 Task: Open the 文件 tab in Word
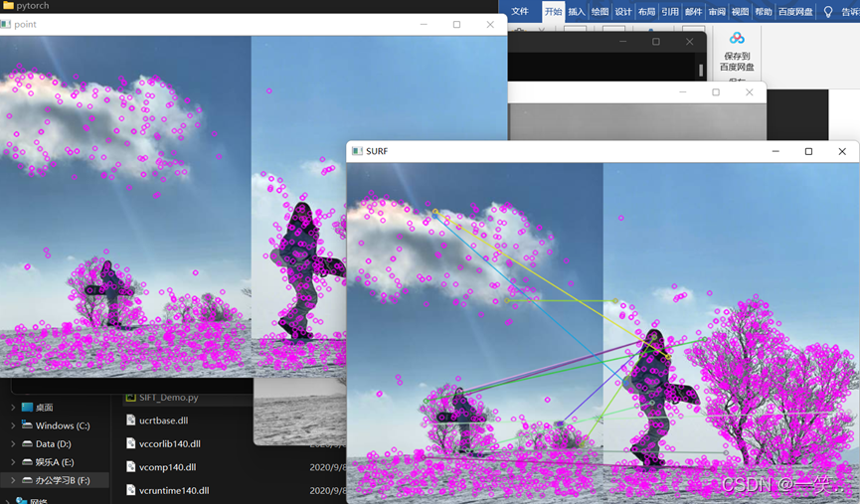click(x=520, y=12)
